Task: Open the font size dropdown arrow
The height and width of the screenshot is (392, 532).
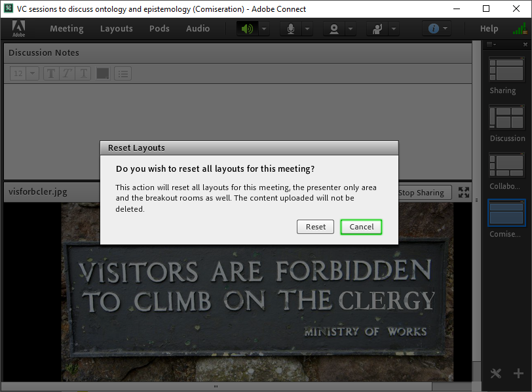Action: pyautogui.click(x=33, y=73)
